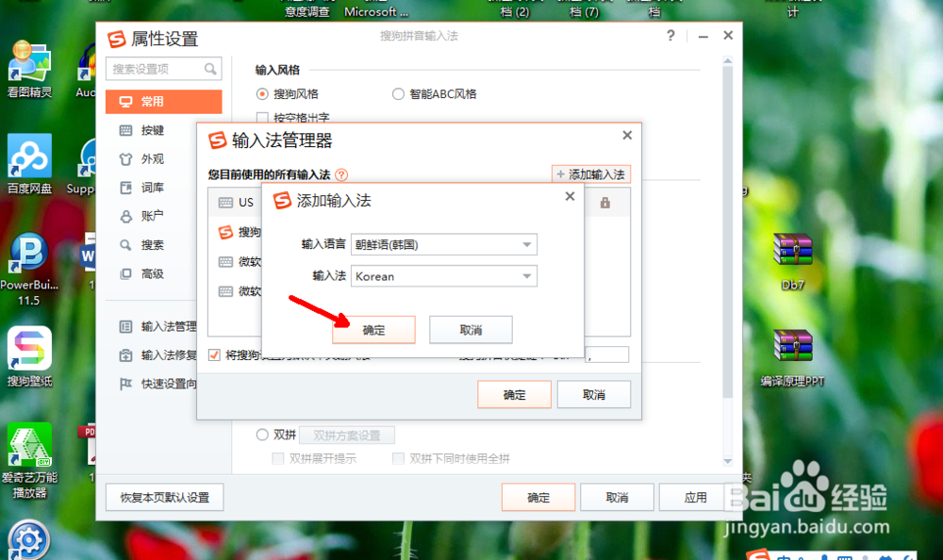Viewport: 943px width, 560px height.
Task: Open the 看图精灵 desktop icon
Action: coord(29,70)
